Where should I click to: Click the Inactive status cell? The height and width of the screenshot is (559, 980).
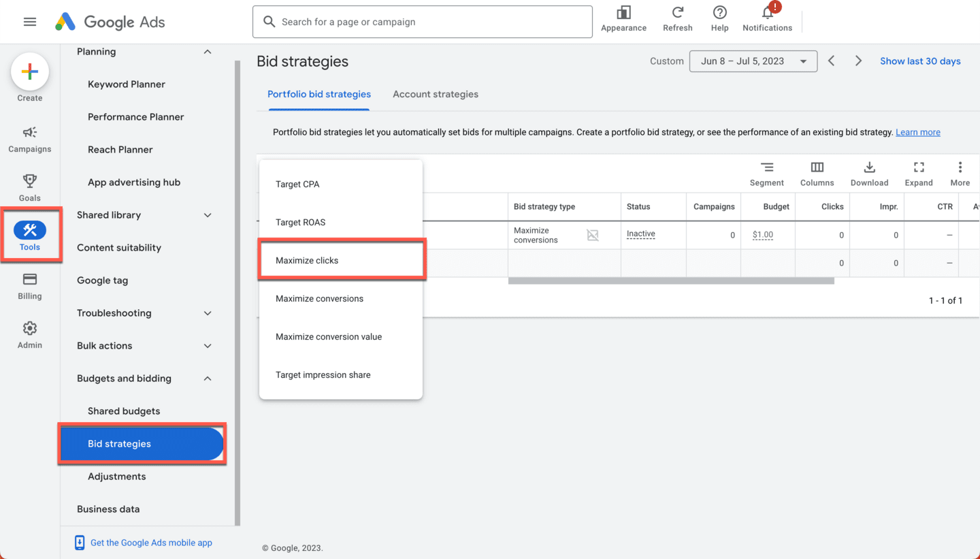(x=641, y=234)
